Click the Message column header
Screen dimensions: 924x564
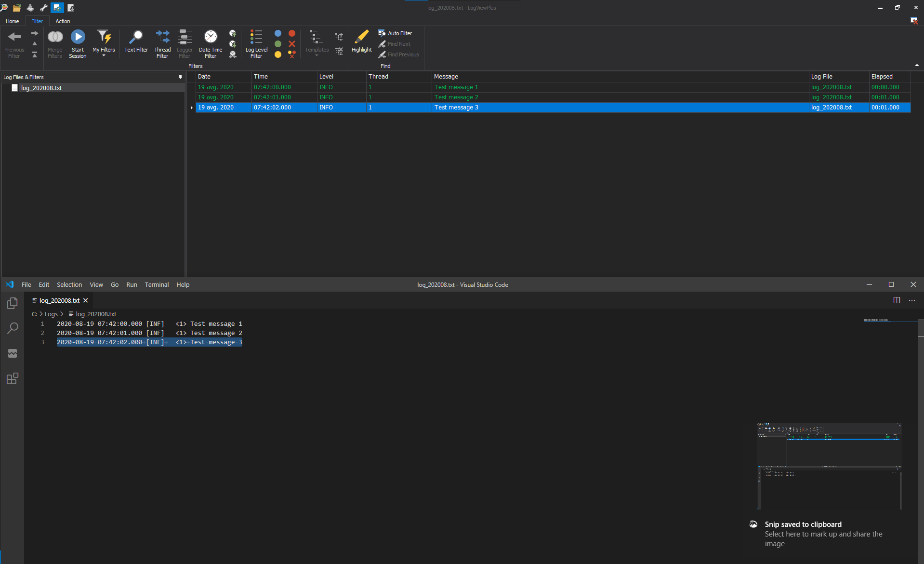tap(620, 77)
